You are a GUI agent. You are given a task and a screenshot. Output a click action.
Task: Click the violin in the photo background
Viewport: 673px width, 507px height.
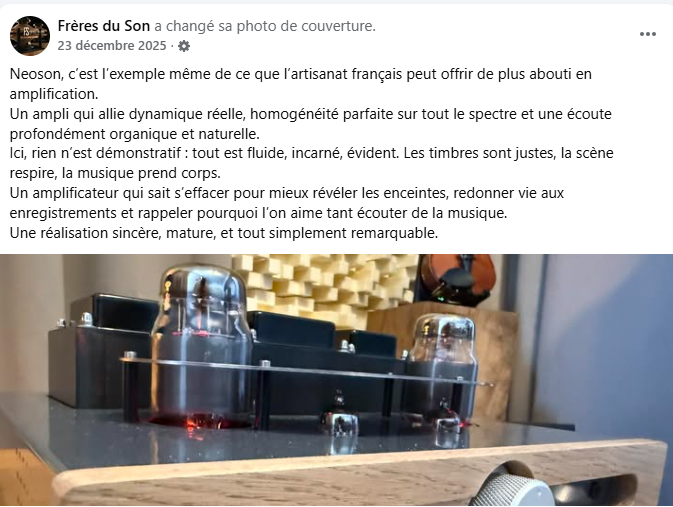[x=458, y=279]
